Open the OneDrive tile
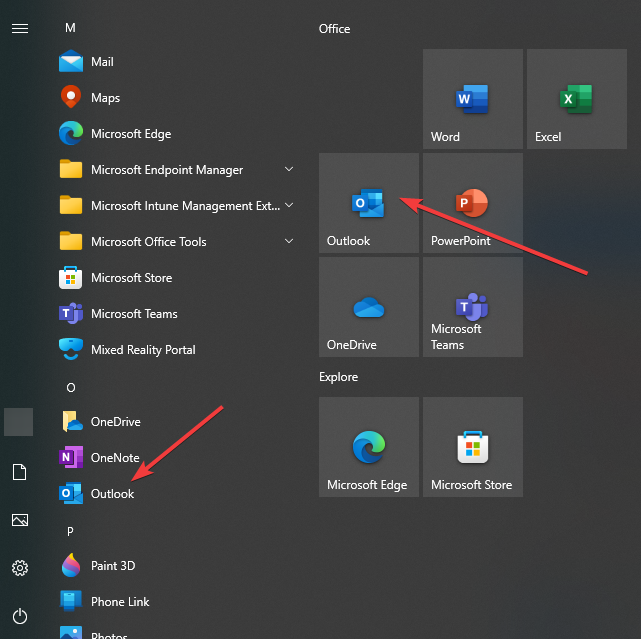 click(368, 307)
